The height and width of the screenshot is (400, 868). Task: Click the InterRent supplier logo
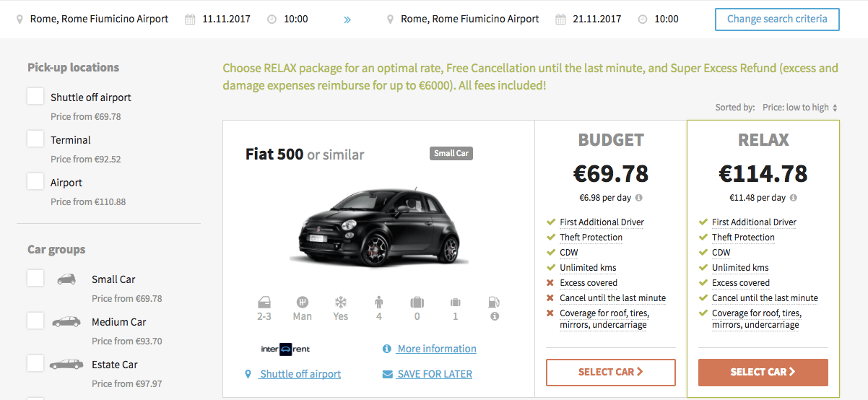pos(285,349)
